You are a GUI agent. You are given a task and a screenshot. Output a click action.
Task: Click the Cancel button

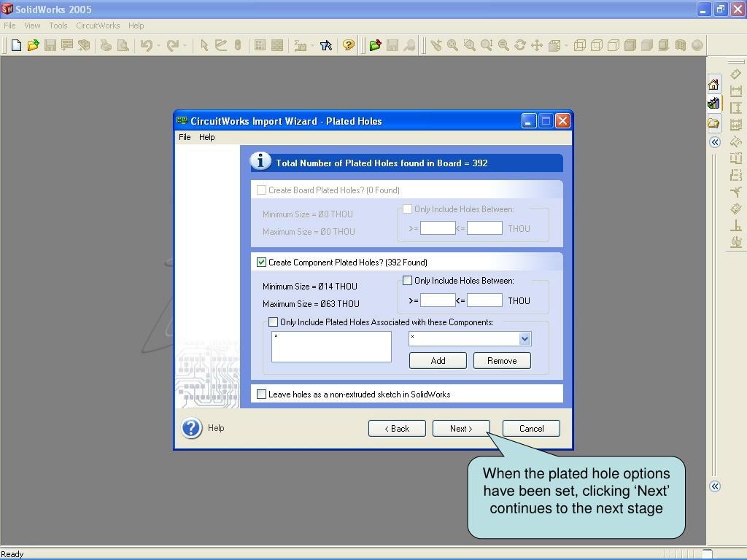coord(531,429)
